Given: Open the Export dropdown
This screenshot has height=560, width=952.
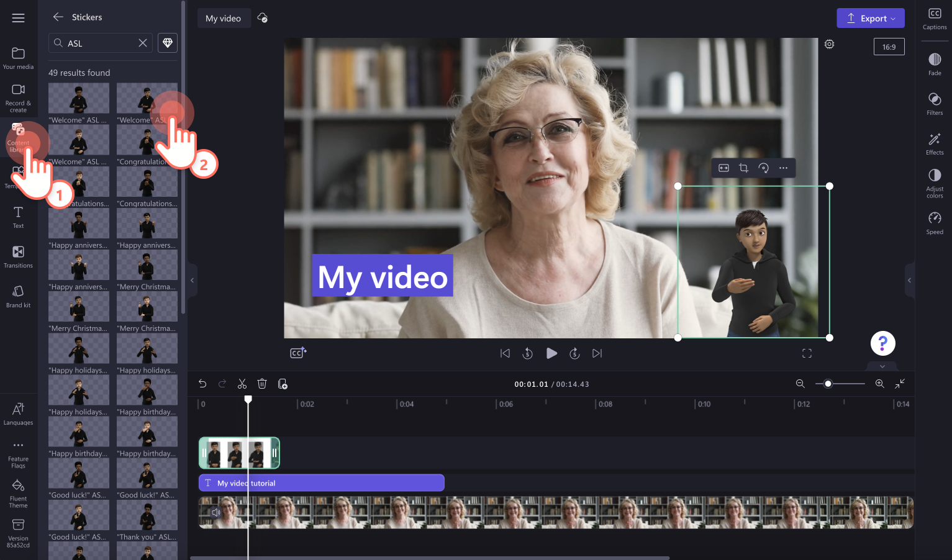Looking at the screenshot, I should coord(871,18).
